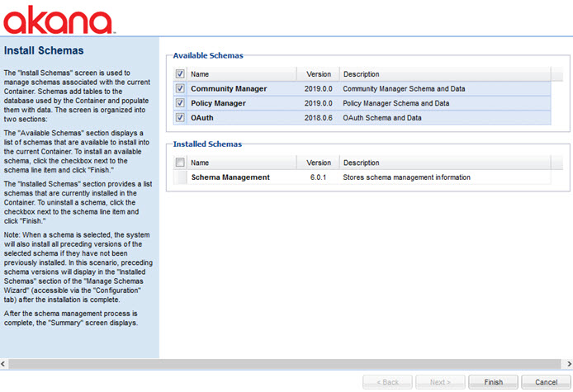This screenshot has width=573, height=392.
Task: Select the OAuth row name
Action: (x=202, y=118)
